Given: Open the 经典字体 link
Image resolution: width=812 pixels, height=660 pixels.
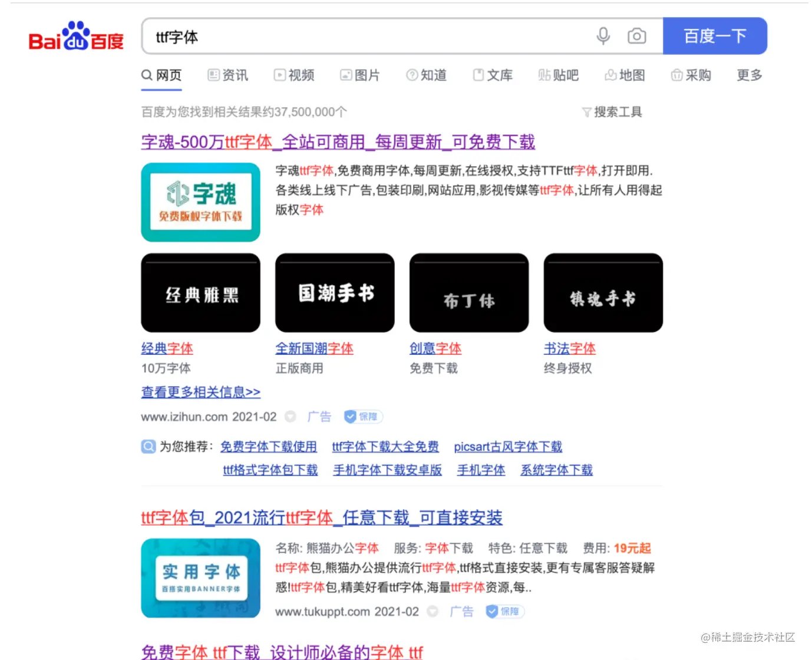Looking at the screenshot, I should tap(167, 349).
